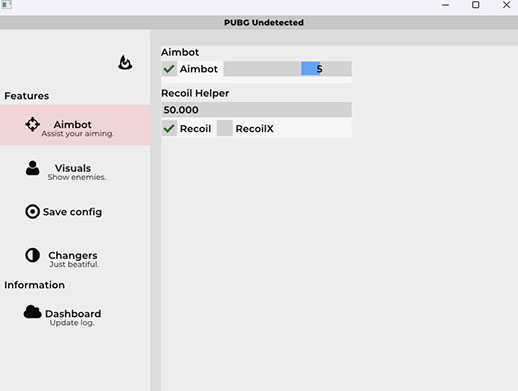Click the Save config target icon

pos(32,212)
